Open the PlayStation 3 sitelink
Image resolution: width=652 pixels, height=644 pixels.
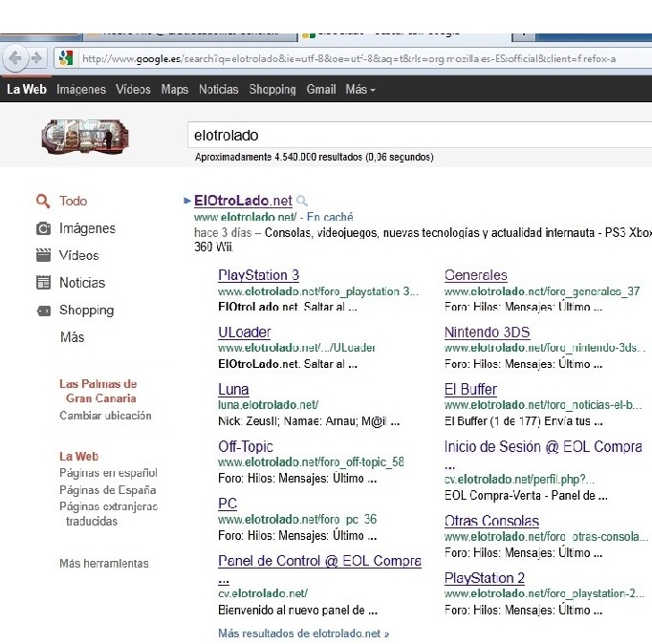point(259,275)
